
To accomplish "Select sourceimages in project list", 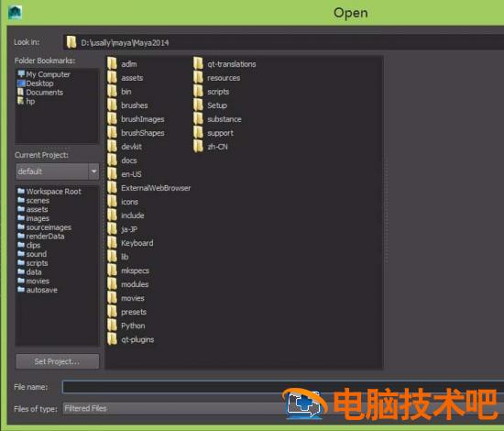I will coord(45,227).
